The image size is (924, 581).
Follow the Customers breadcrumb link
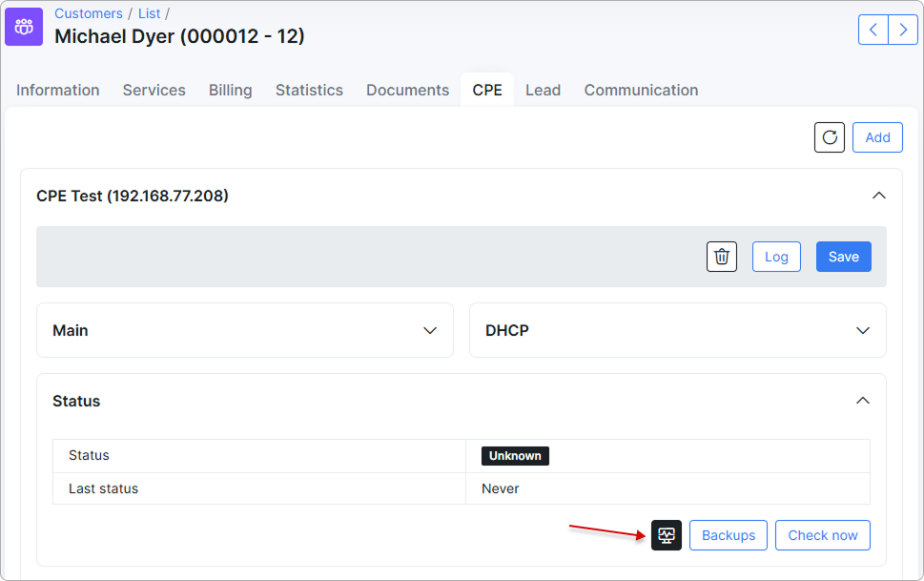89,13
